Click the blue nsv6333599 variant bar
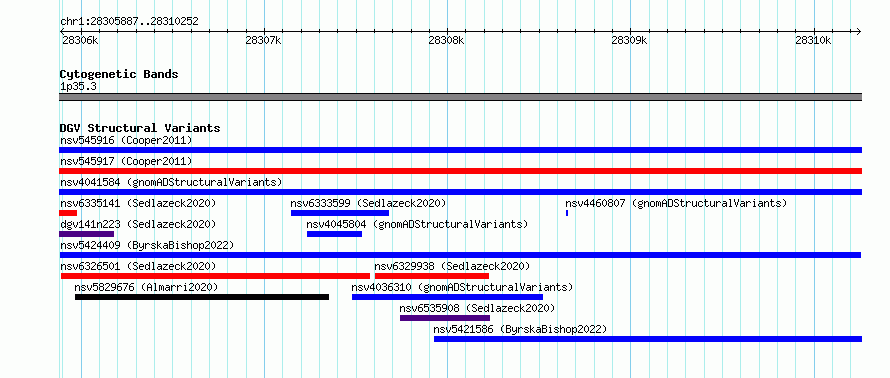 (x=340, y=213)
